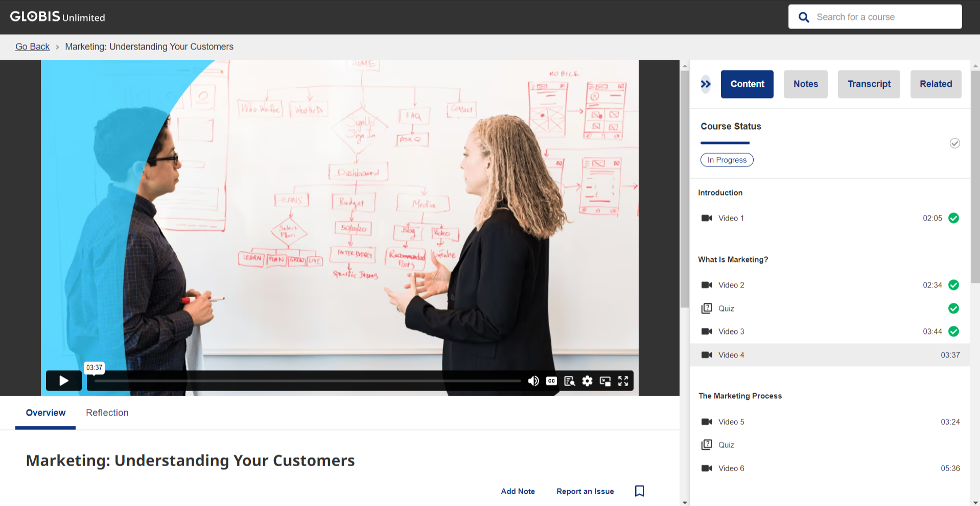This screenshot has height=506, width=980.
Task: Click Report an Issue
Action: click(x=585, y=491)
